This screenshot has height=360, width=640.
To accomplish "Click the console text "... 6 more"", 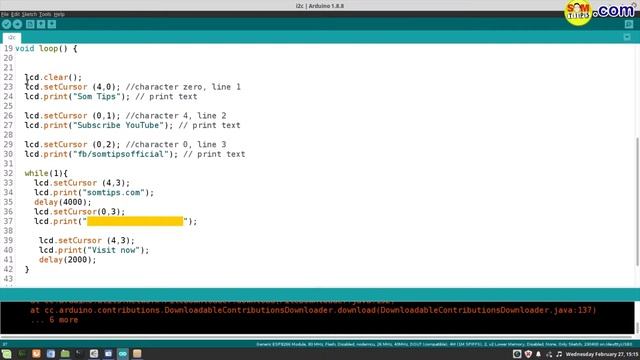I will 54,320.
